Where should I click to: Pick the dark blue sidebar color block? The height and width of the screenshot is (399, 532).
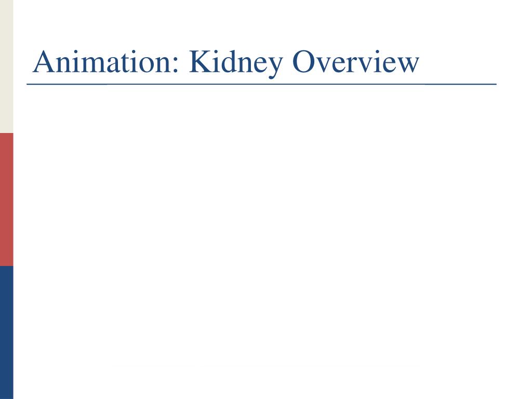[x=6, y=332]
